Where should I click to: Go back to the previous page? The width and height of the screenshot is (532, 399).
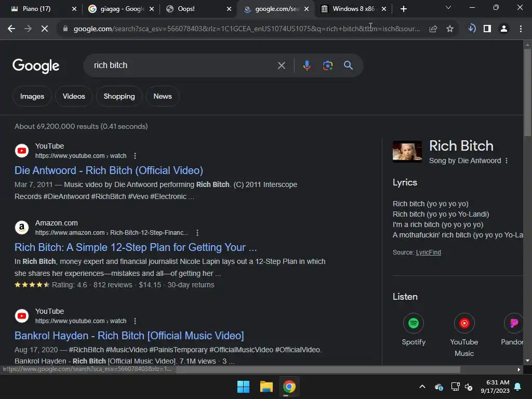click(11, 29)
